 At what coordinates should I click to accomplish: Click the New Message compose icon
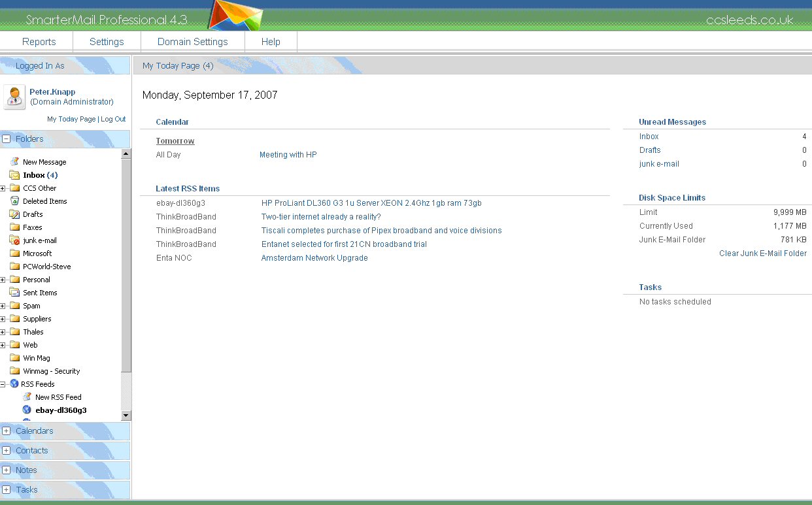[x=14, y=161]
